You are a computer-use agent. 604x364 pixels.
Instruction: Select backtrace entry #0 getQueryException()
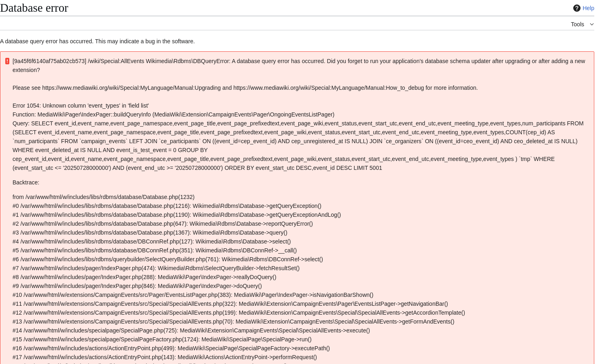pyautogui.click(x=167, y=206)
